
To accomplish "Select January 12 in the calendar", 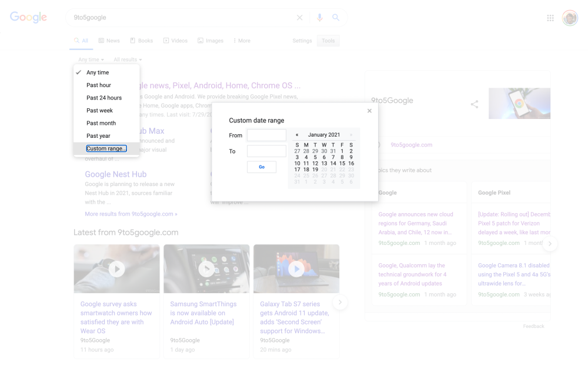I will (x=315, y=163).
